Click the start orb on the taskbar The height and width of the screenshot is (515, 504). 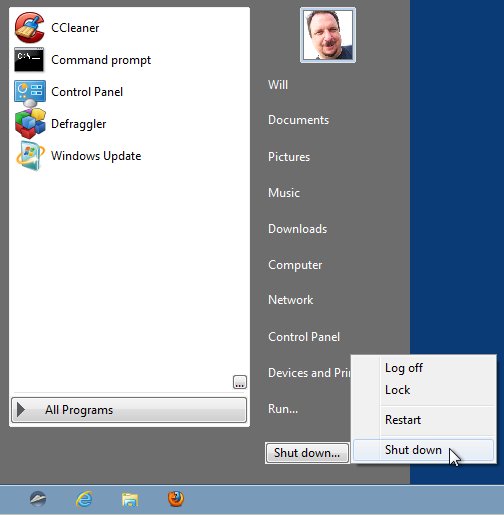point(38,499)
